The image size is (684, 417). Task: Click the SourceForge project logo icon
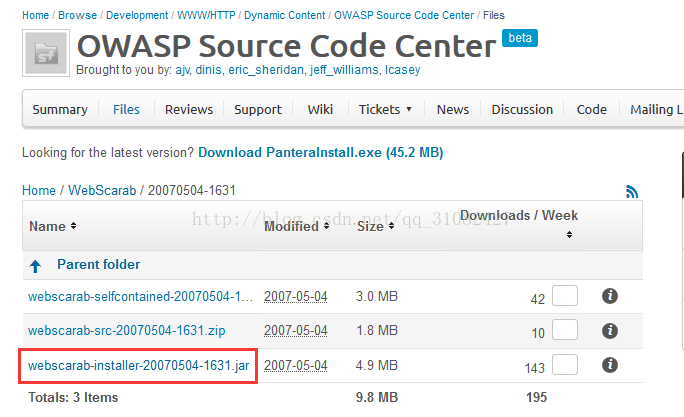[46, 53]
